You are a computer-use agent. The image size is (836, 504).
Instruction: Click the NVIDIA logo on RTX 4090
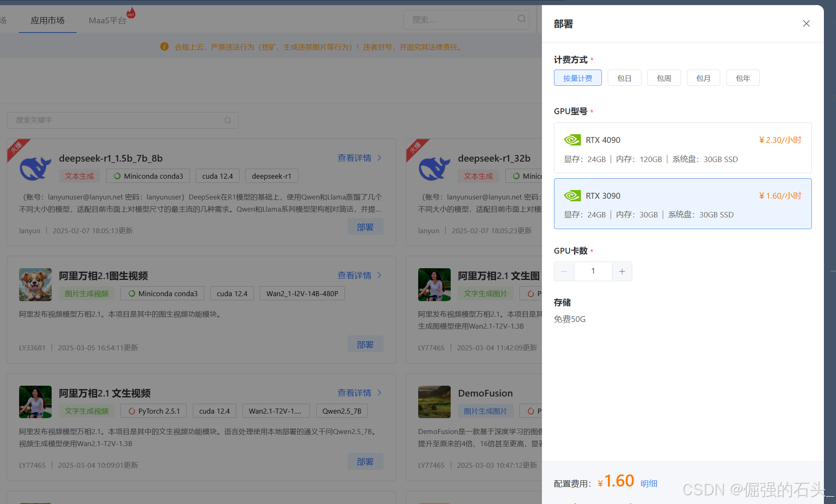572,140
